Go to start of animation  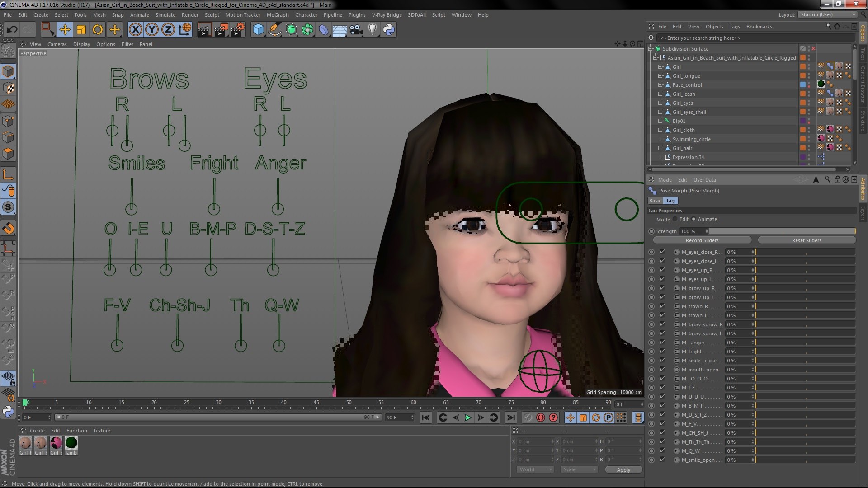425,418
